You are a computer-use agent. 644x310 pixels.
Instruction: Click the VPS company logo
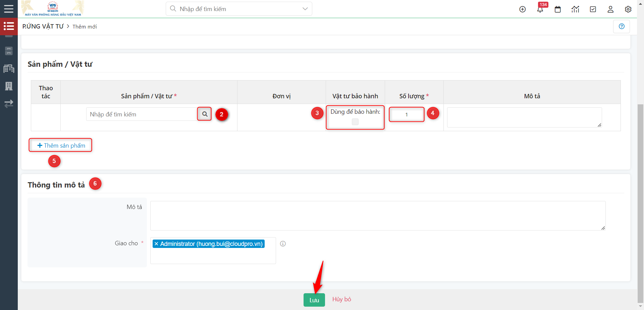(x=53, y=8)
